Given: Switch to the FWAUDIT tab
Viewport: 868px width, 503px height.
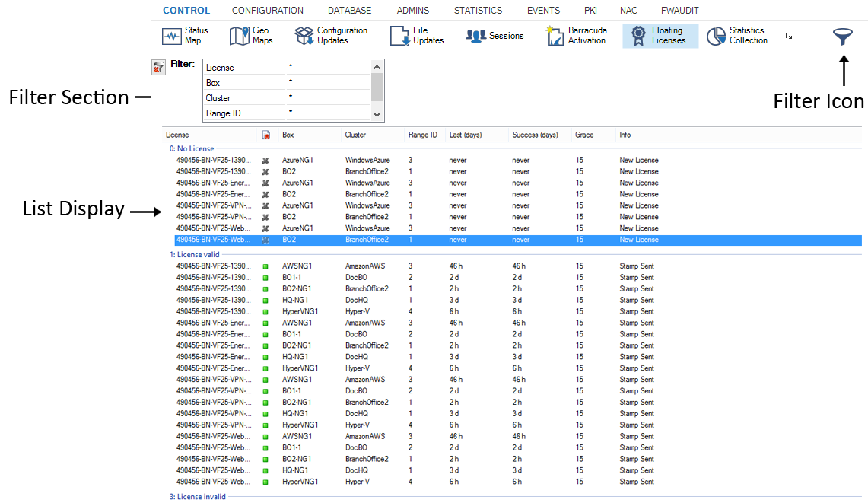Looking at the screenshot, I should tap(680, 11).
